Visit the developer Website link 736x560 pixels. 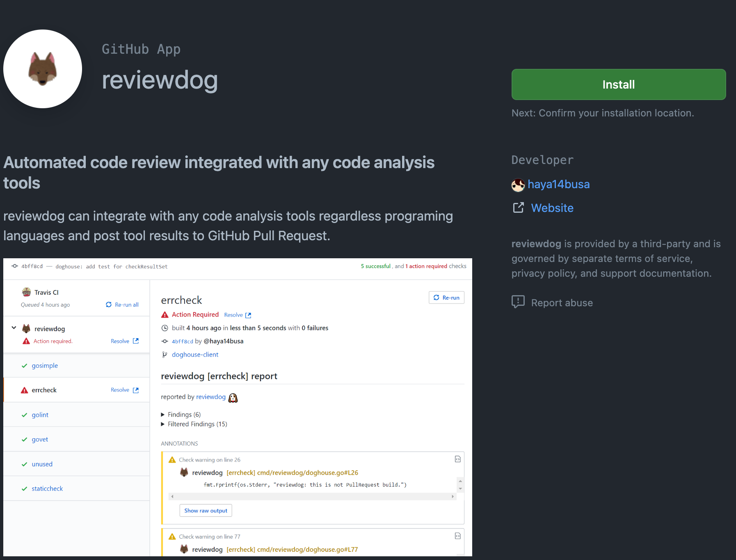(552, 208)
